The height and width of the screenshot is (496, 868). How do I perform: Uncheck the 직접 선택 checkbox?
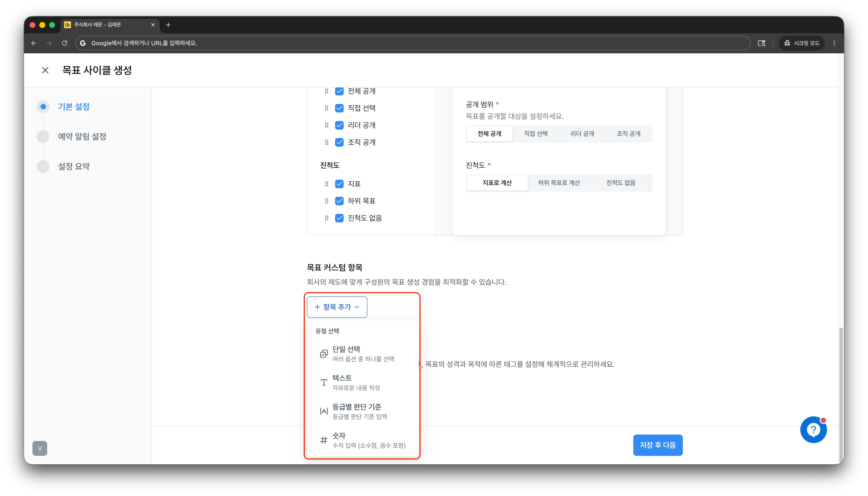tap(339, 108)
